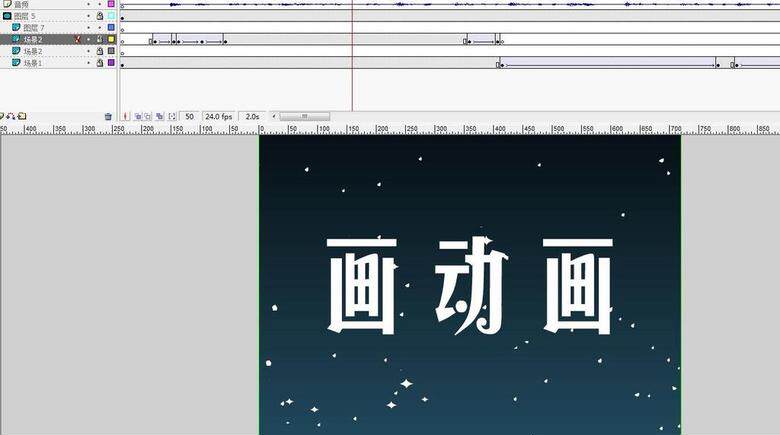Toggle visibility of the 图层 5 folder
The width and height of the screenshot is (780, 435).
point(89,16)
